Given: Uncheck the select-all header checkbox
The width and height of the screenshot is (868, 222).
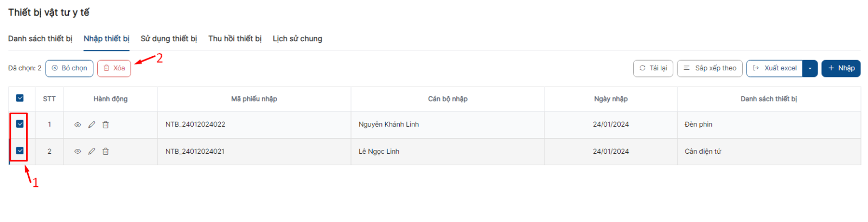Looking at the screenshot, I should [x=20, y=98].
